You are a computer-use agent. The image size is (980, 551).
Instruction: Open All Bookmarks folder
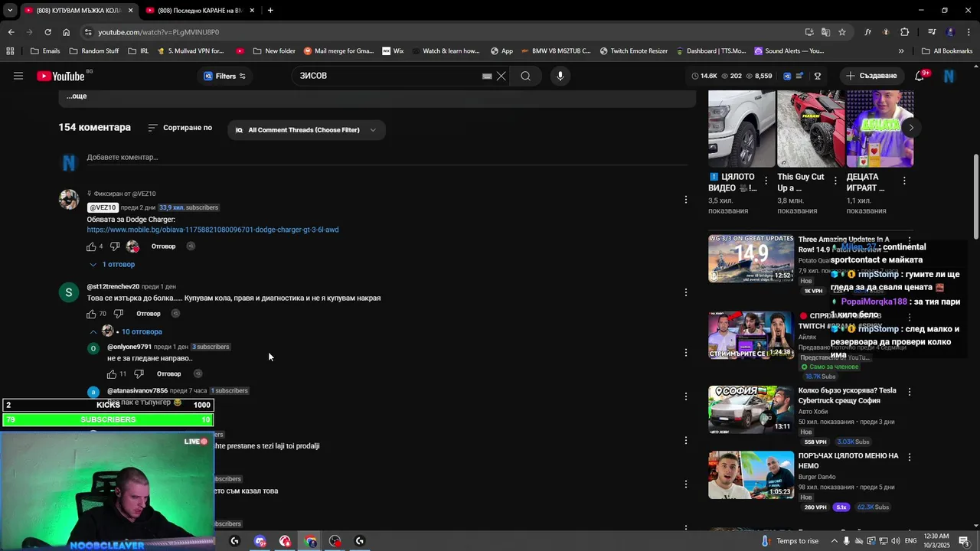coord(946,51)
